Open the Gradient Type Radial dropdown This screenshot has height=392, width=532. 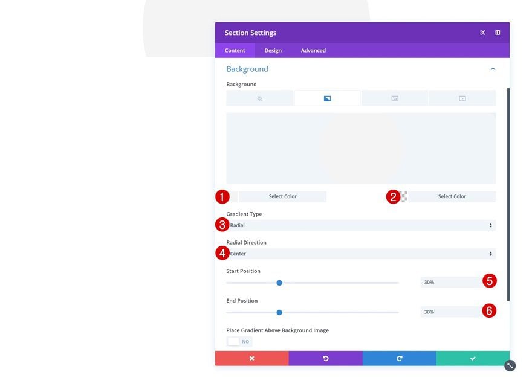point(361,225)
